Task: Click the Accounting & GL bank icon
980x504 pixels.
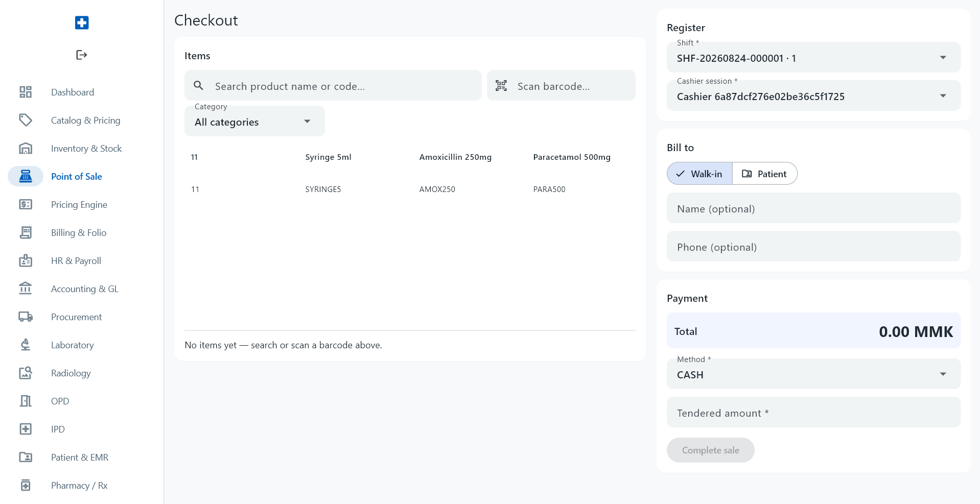Action: [26, 289]
